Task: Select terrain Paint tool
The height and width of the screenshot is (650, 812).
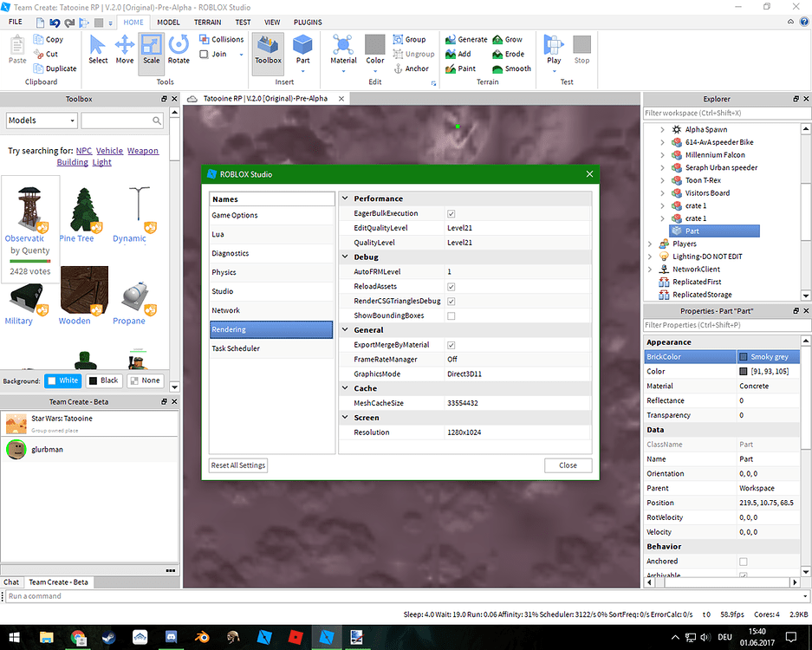Action: pyautogui.click(x=460, y=68)
